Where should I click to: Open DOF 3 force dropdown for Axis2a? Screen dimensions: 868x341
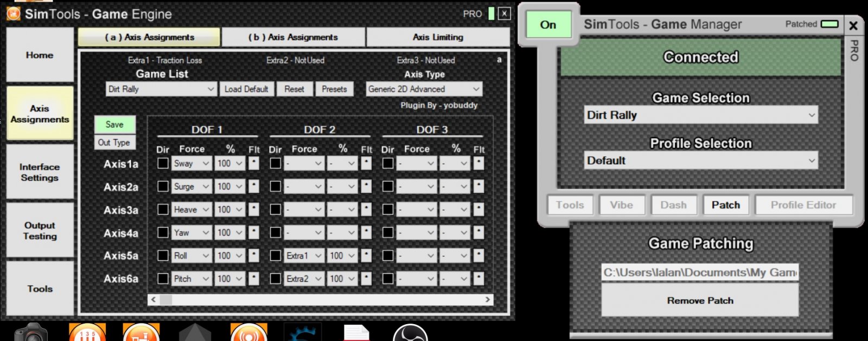pyautogui.click(x=417, y=186)
